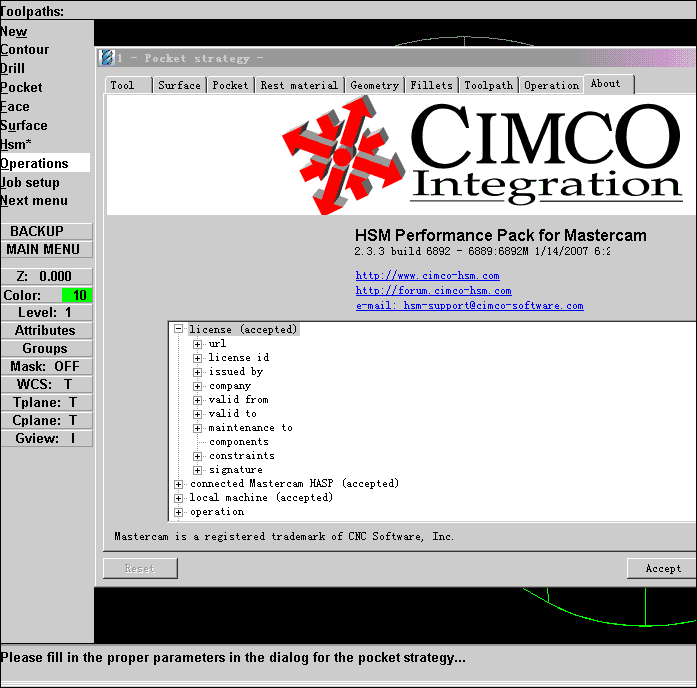The width and height of the screenshot is (697, 688).
Task: Choose Pocket in Toolpaths menu
Action: [21, 88]
